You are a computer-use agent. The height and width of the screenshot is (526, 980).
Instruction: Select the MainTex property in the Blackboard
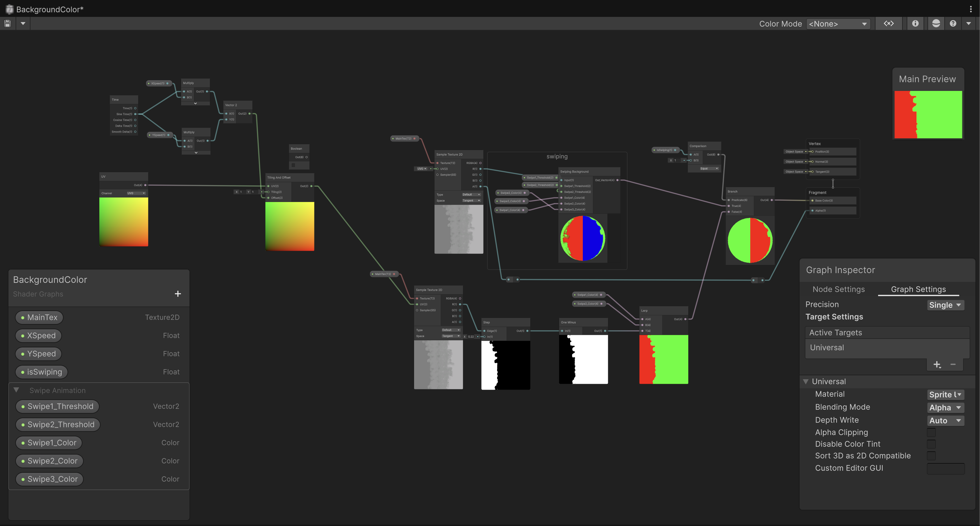[39, 318]
